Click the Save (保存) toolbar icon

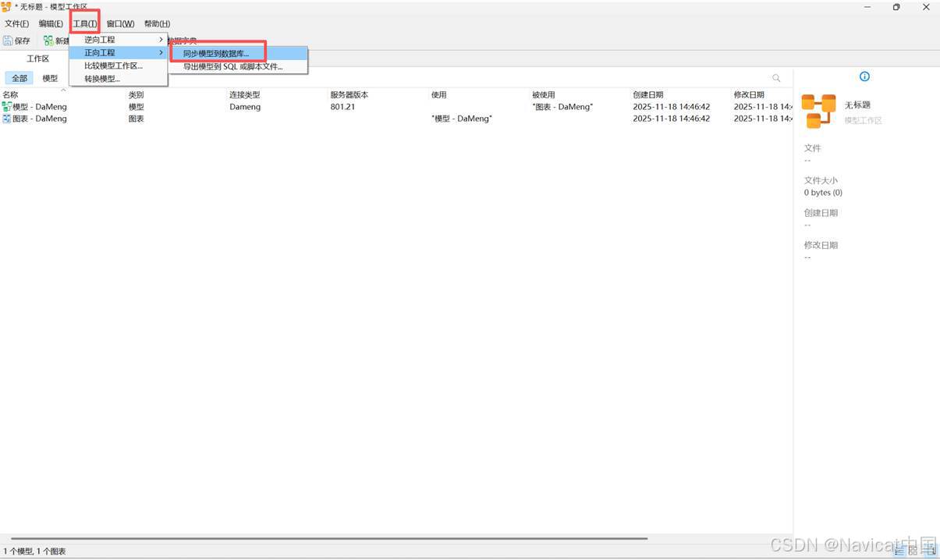point(9,41)
